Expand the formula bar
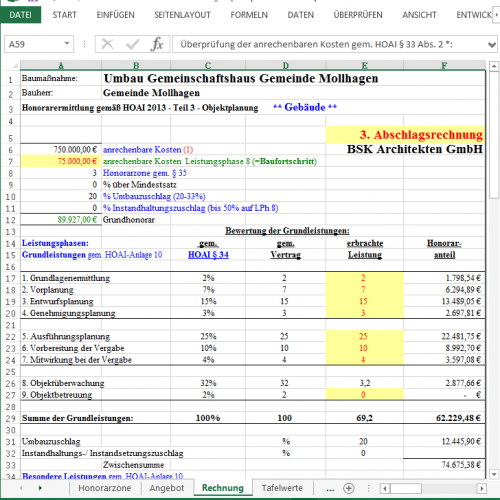This screenshot has width=500, height=500. (x=492, y=45)
